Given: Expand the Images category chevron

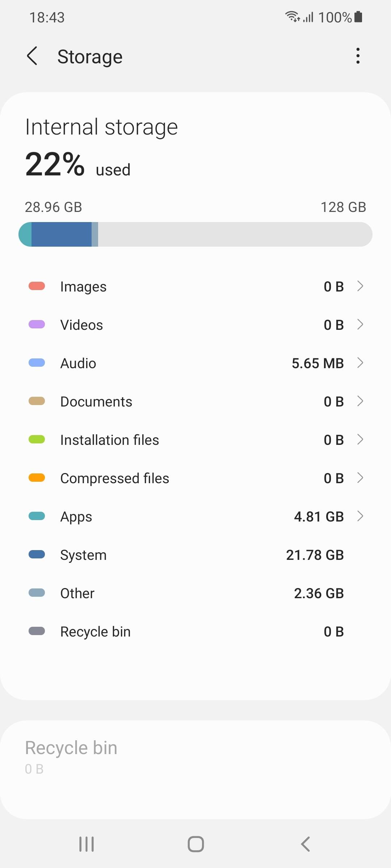Looking at the screenshot, I should click(360, 286).
